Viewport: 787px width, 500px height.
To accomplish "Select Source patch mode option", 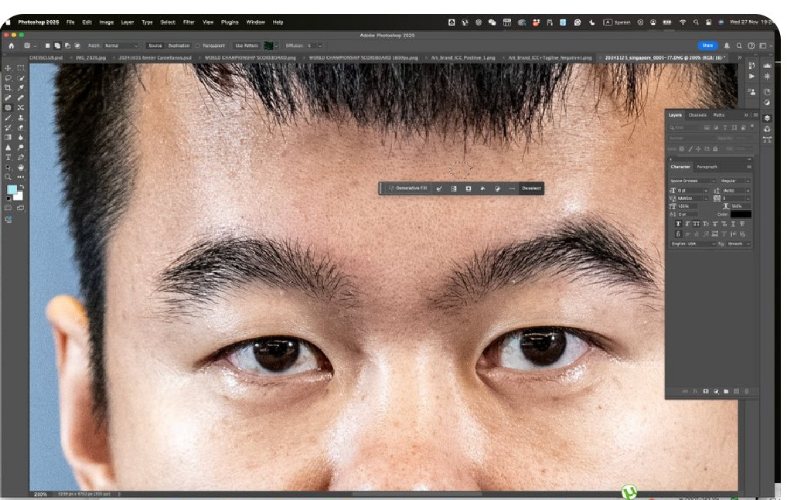I will pyautogui.click(x=155, y=45).
